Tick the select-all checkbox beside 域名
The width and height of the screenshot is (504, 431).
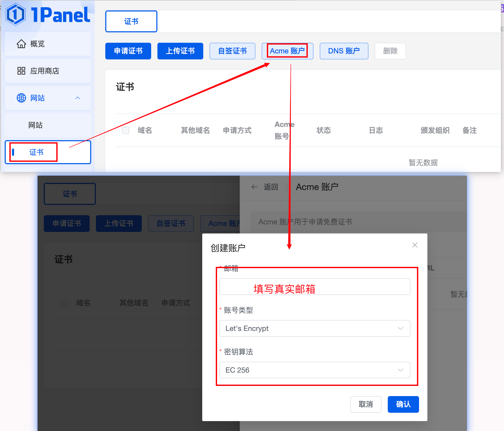[126, 130]
